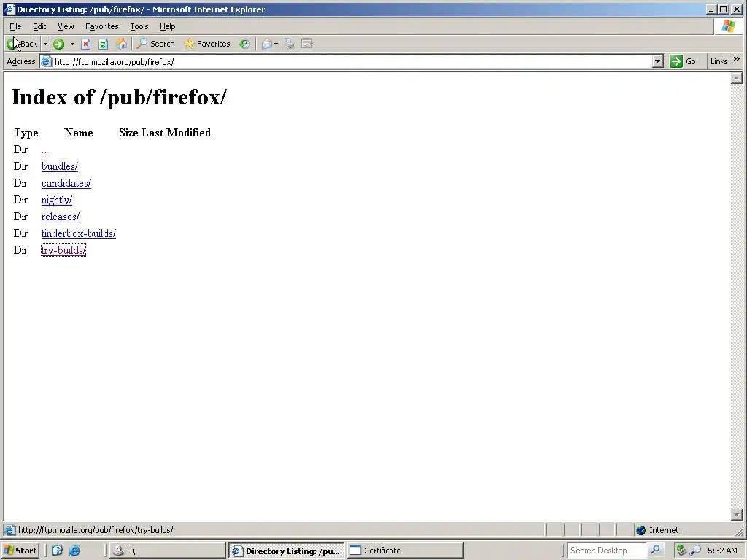Click the status bar URL text
The width and height of the screenshot is (747, 560).
(x=96, y=530)
